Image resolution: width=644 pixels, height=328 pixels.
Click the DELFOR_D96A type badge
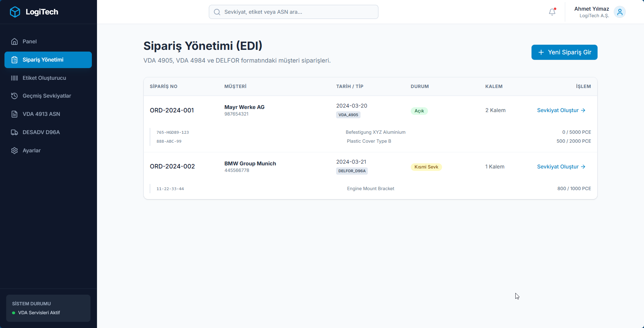(352, 171)
